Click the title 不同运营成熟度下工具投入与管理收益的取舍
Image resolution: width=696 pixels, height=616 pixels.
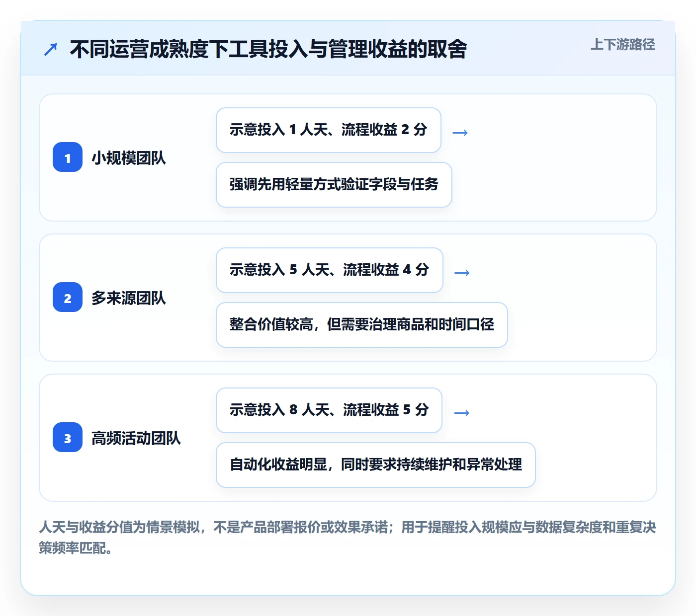[x=268, y=49]
